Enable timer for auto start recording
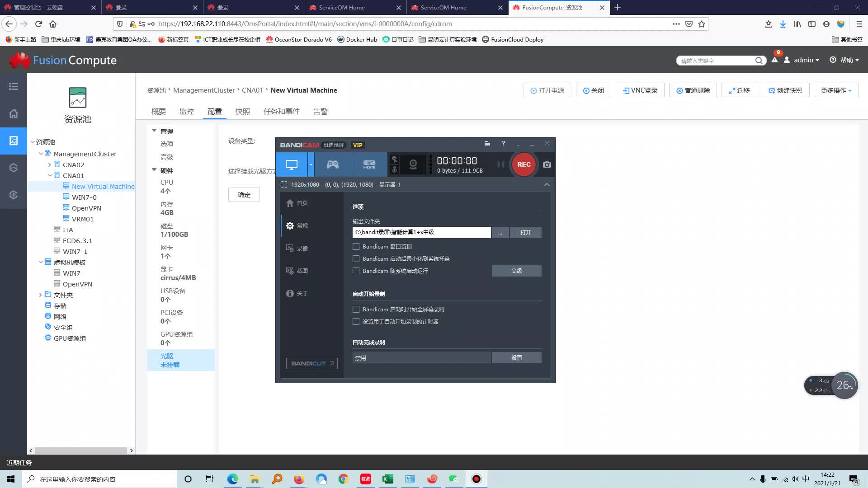Viewport: 868px width, 488px height. click(x=356, y=322)
